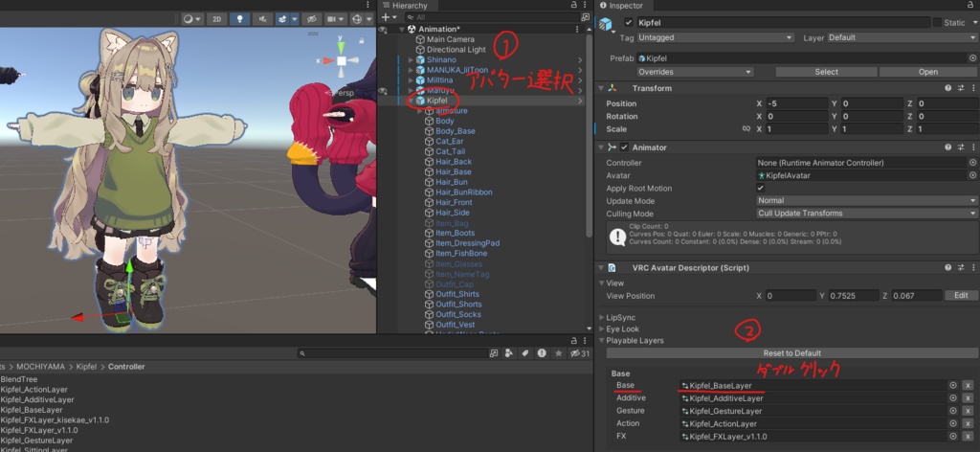This screenshot has height=452, width=980.
Task: Open the shading mode dropdown in Scene toolbar
Action: point(191,19)
